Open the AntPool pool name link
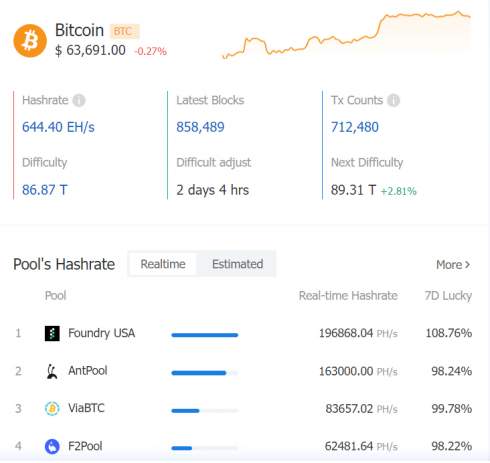Viewport: 490px width, 463px height. (x=88, y=370)
